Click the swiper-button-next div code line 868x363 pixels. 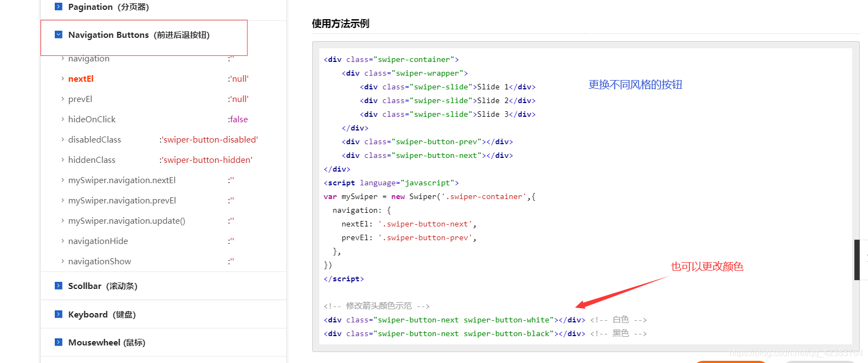(427, 155)
